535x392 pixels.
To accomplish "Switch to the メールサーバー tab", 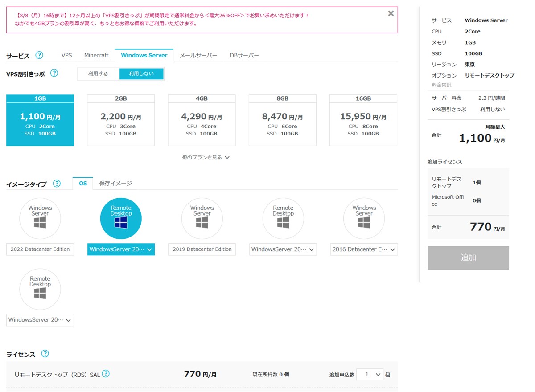I will [x=198, y=55].
